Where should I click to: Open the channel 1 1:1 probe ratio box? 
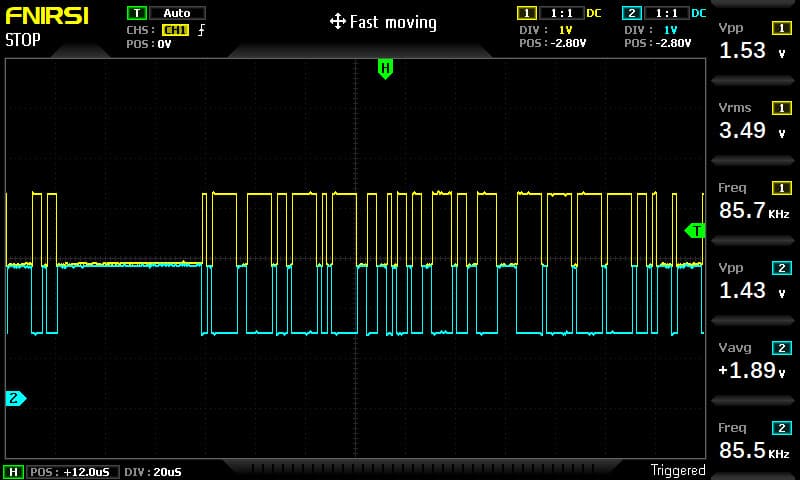561,13
